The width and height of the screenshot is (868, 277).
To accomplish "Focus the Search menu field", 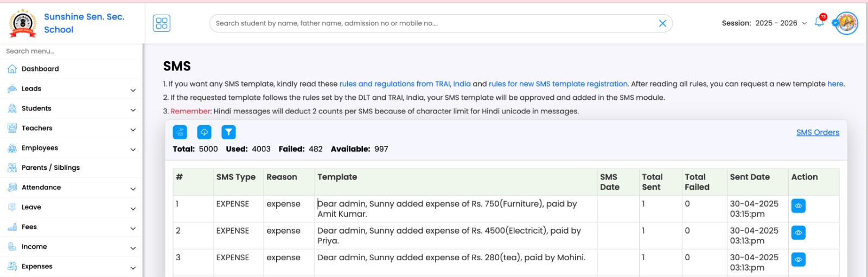I will pyautogui.click(x=71, y=51).
